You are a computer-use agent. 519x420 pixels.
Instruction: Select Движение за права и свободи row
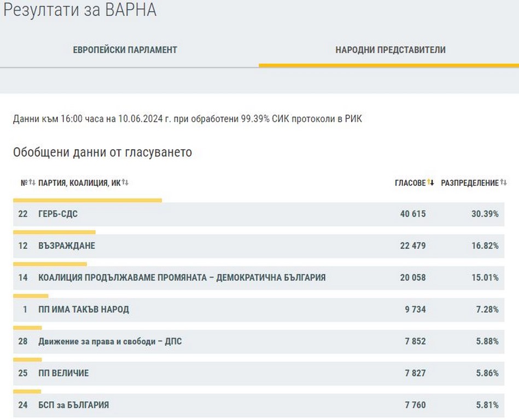click(110, 341)
